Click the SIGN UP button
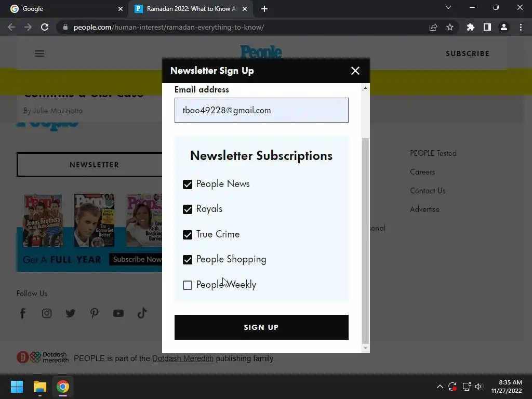This screenshot has height=399, width=532. tap(261, 327)
